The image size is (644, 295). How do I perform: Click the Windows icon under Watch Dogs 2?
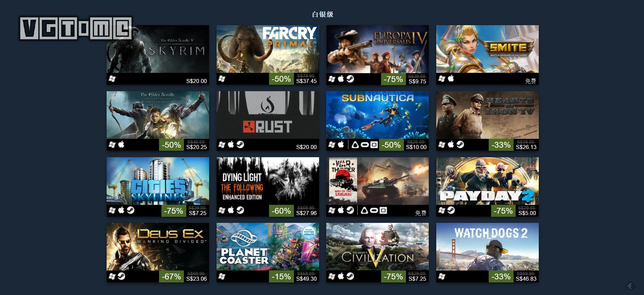(x=442, y=276)
